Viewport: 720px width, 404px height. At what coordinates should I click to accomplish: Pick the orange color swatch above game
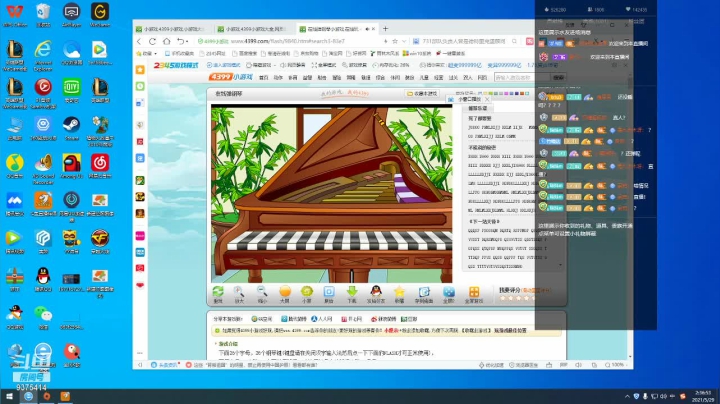pyautogui.click(x=522, y=93)
